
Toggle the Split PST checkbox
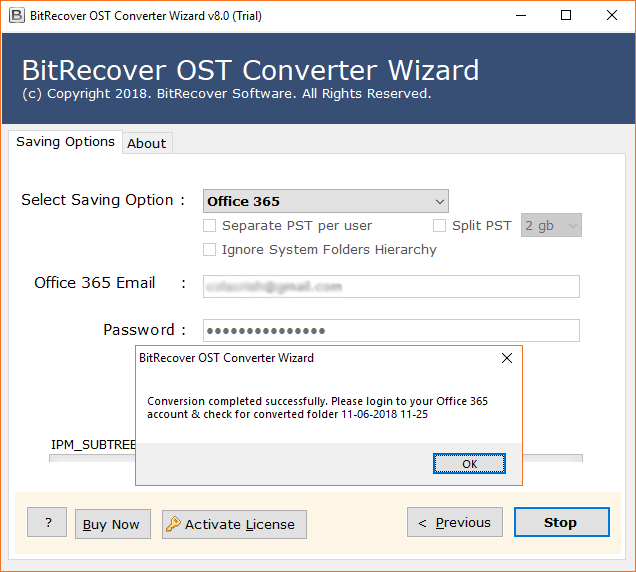point(439,226)
